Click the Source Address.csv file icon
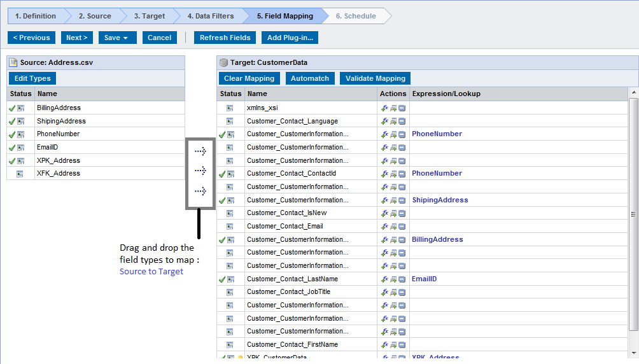Image resolution: width=639 pixels, height=364 pixels. [13, 62]
